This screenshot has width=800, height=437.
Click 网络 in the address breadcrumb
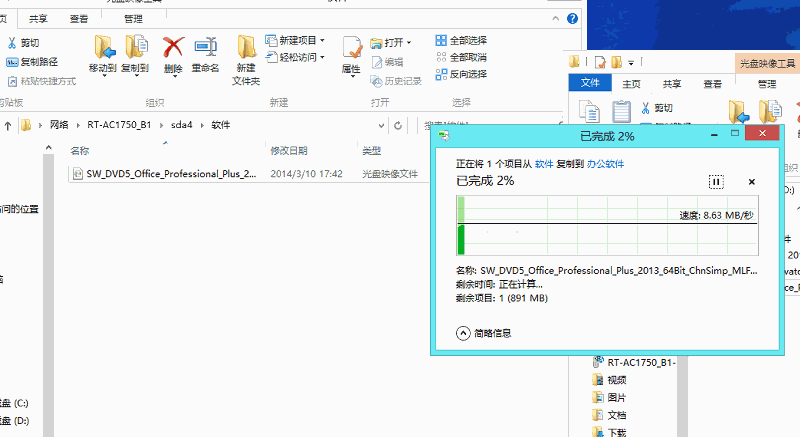[59, 125]
